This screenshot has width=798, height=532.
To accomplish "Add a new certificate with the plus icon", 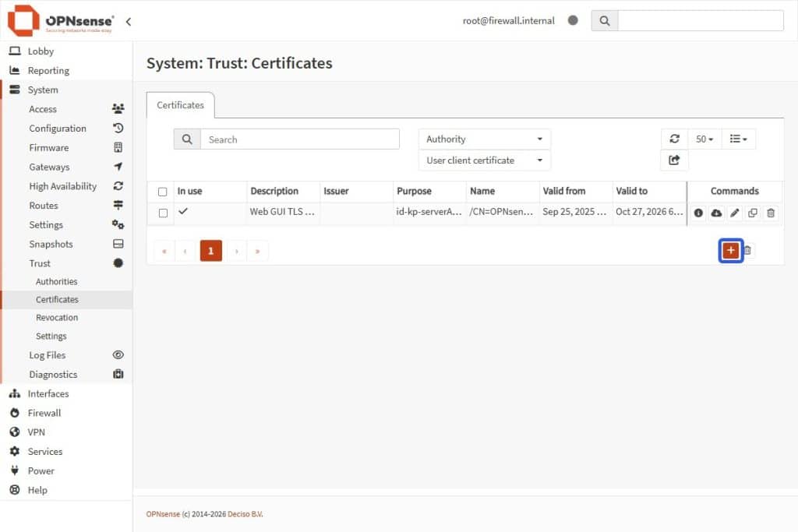I will (730, 250).
